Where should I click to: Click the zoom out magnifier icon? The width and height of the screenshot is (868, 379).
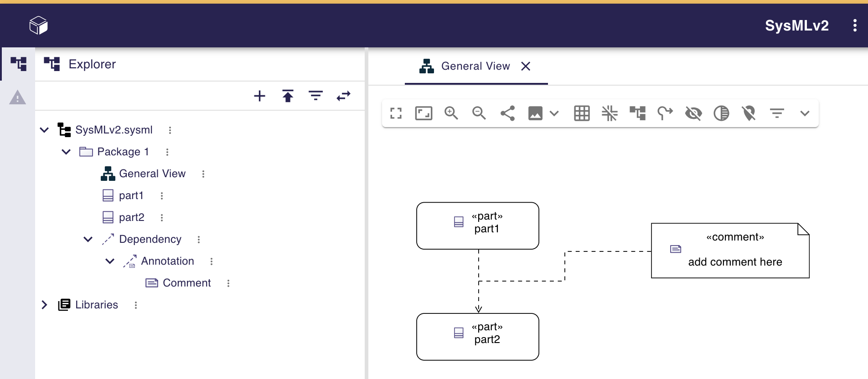pos(479,113)
